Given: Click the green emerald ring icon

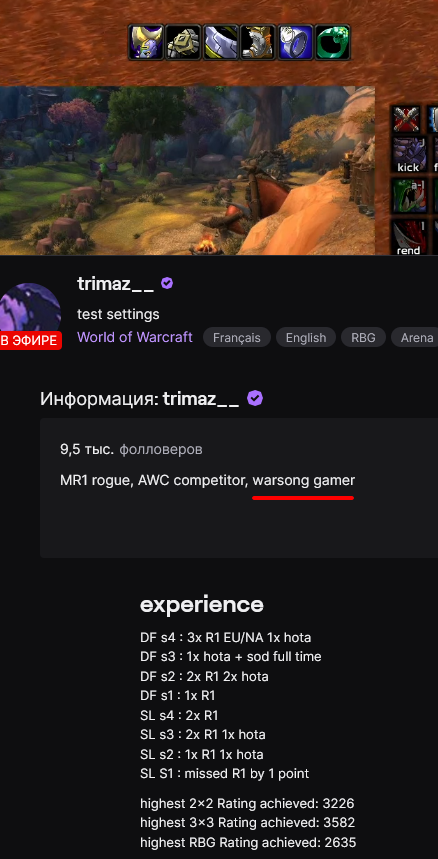Looking at the screenshot, I should point(332,42).
